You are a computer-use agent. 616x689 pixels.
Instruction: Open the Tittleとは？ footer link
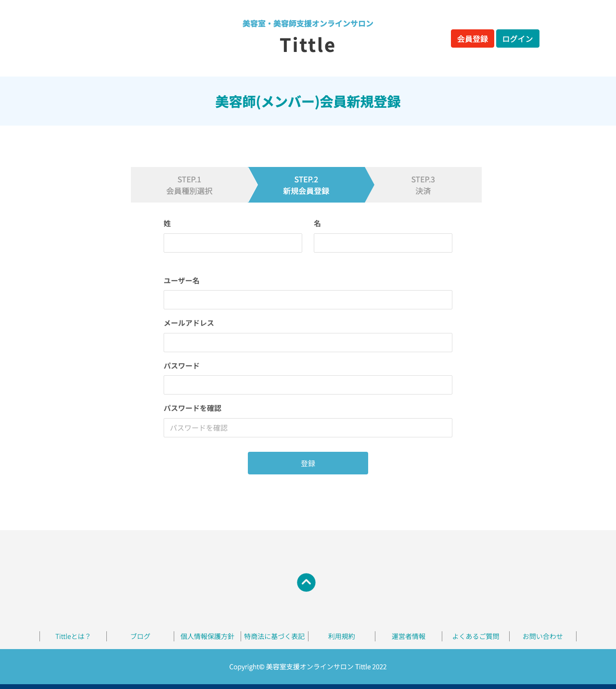click(x=73, y=636)
